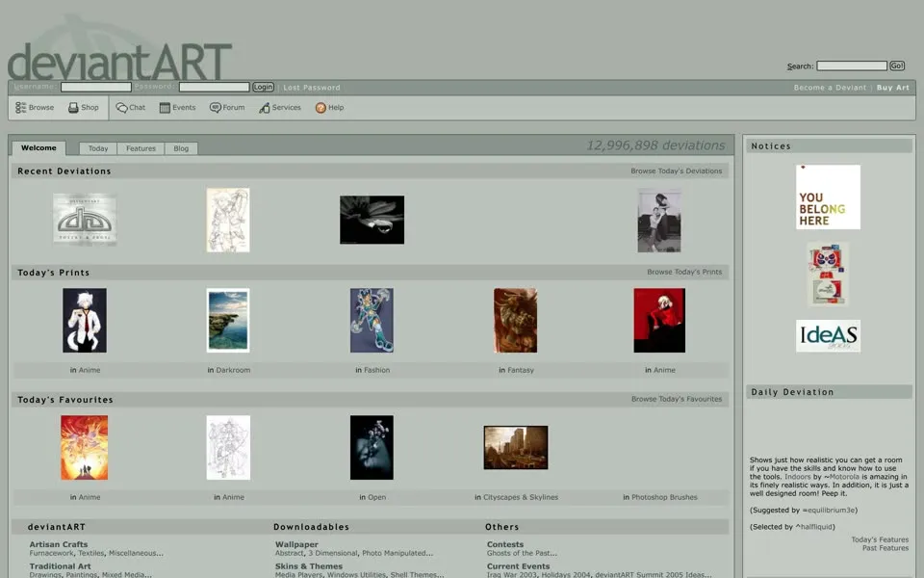Screen dimensions: 924x578
Task: Open the red and blue merchandise notice image
Action: (x=828, y=275)
